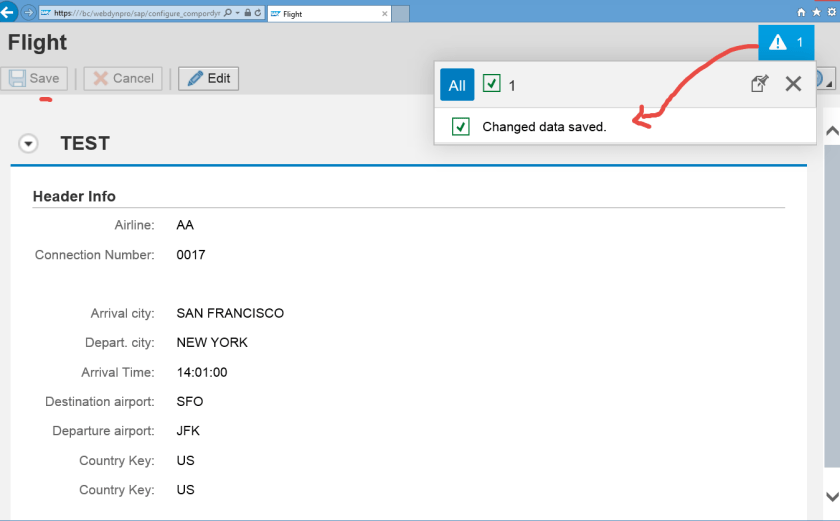
Task: Close the Flight browser tab
Action: point(384,14)
